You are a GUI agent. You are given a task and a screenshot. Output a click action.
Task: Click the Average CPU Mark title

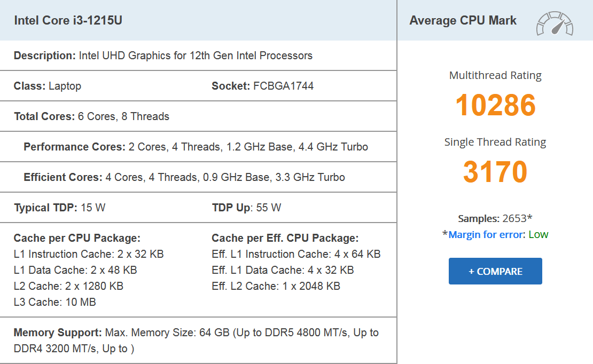tap(463, 21)
